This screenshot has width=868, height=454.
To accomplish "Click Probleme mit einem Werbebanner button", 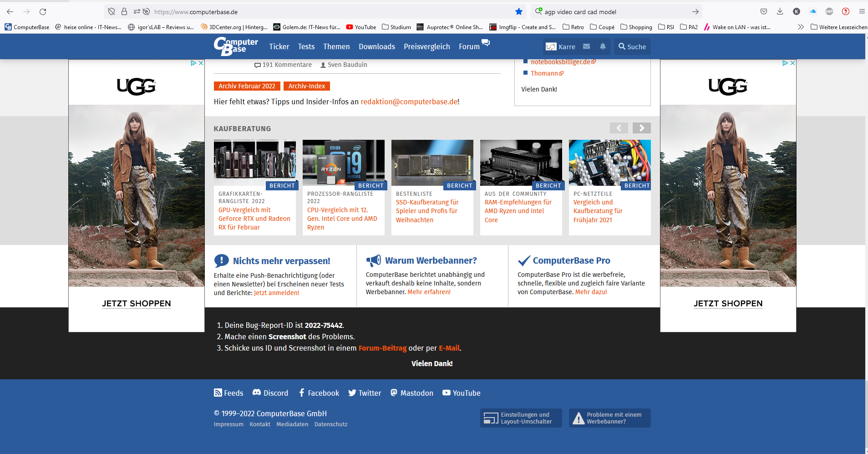I will pyautogui.click(x=610, y=418).
